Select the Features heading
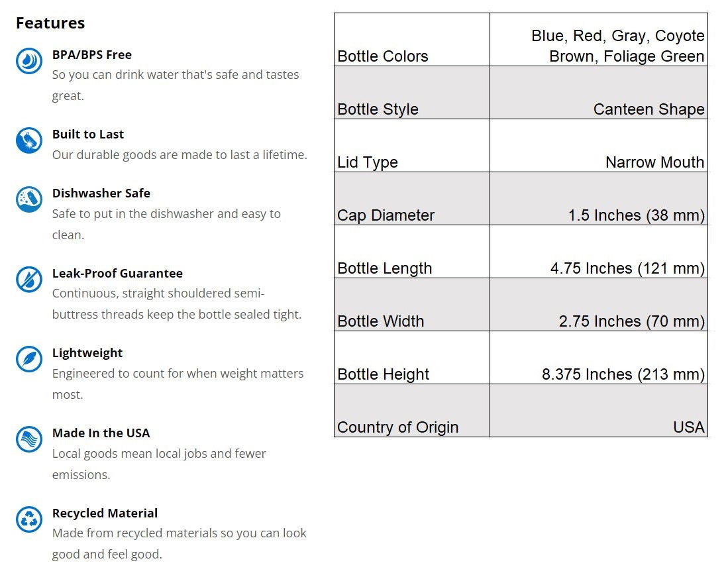728x587 pixels. [50, 23]
